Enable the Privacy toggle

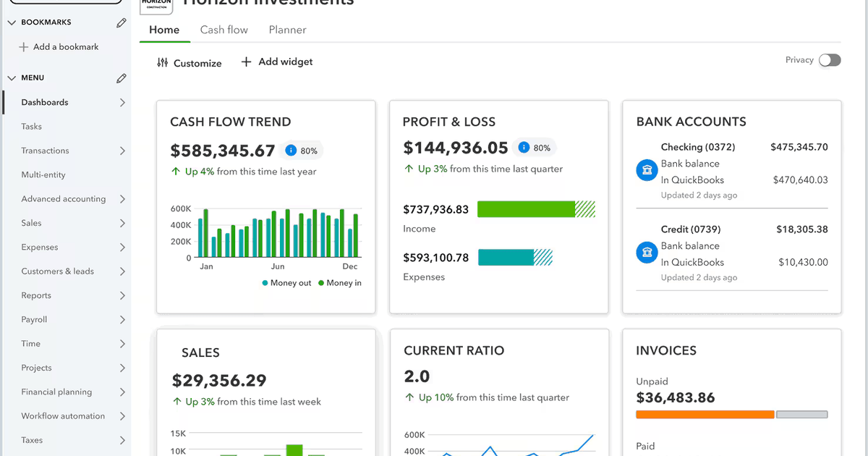(x=830, y=60)
